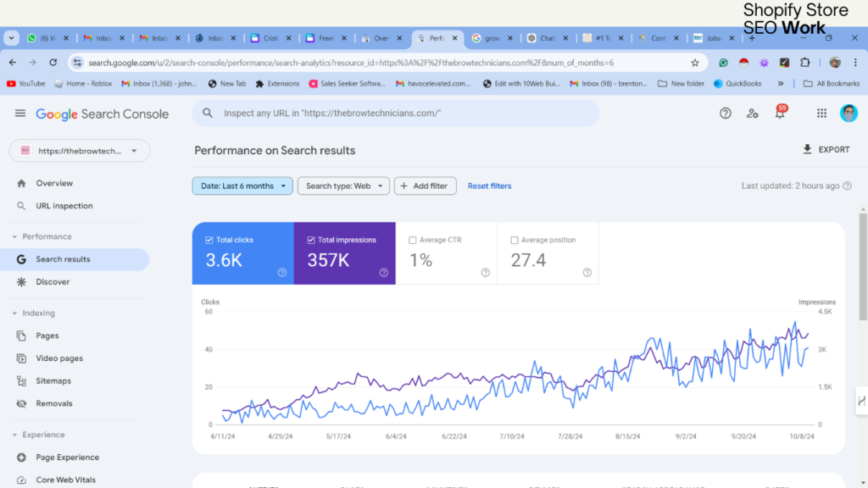Open the Chrome Extensions puzzle icon
Viewport: 868px width, 488px height.
pos(805,63)
